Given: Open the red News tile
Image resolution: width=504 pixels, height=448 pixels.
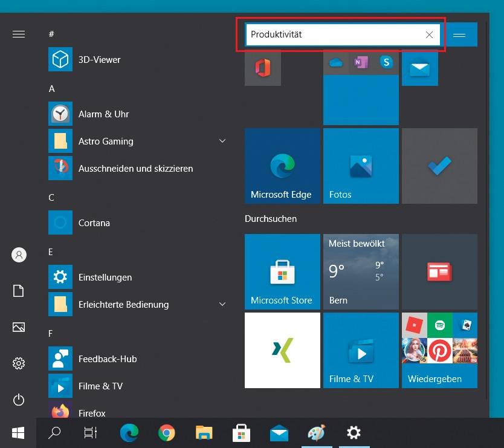Looking at the screenshot, I should 439,271.
